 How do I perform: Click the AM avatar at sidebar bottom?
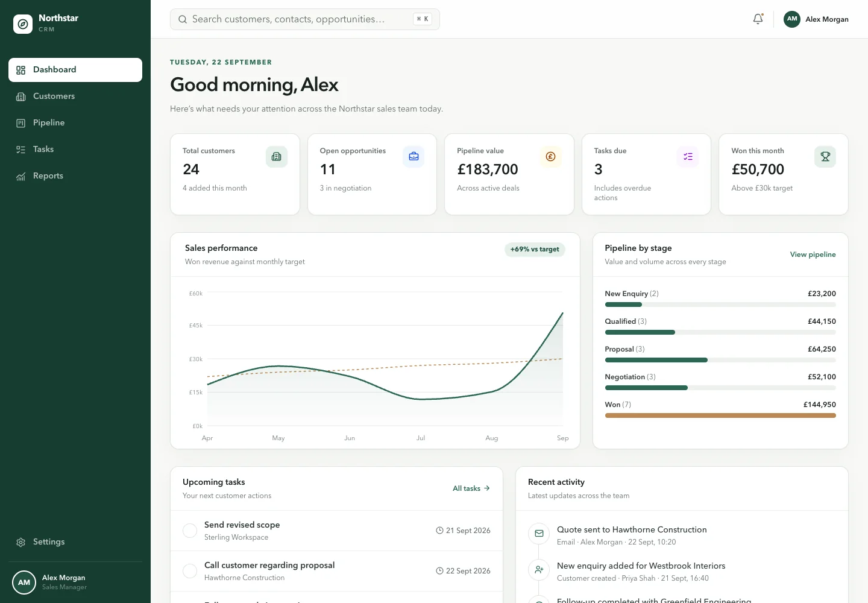pyautogui.click(x=24, y=582)
